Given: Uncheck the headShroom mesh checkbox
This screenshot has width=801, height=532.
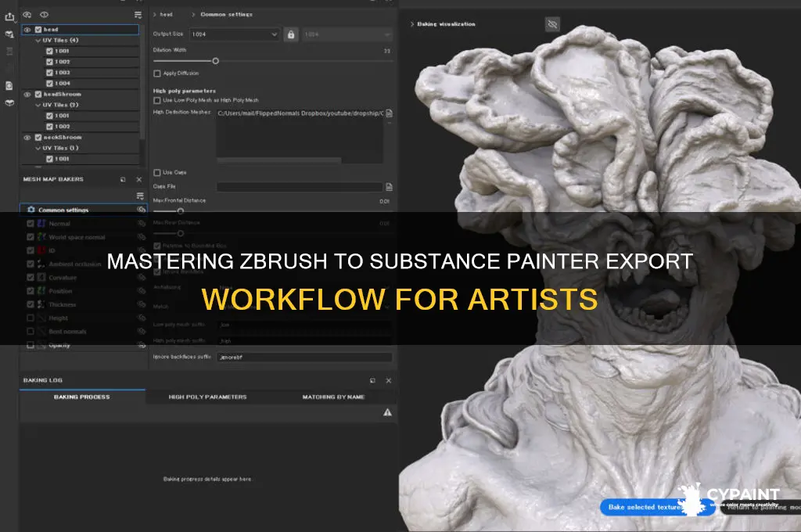Looking at the screenshot, I should 38,94.
